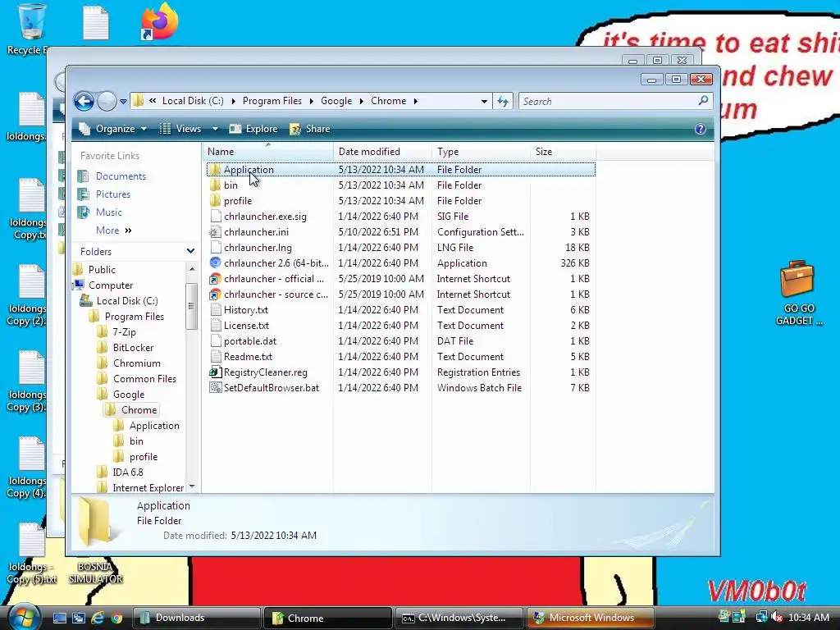Select Local Disk (C:) in folder tree
The width and height of the screenshot is (840, 630).
pyautogui.click(x=127, y=300)
